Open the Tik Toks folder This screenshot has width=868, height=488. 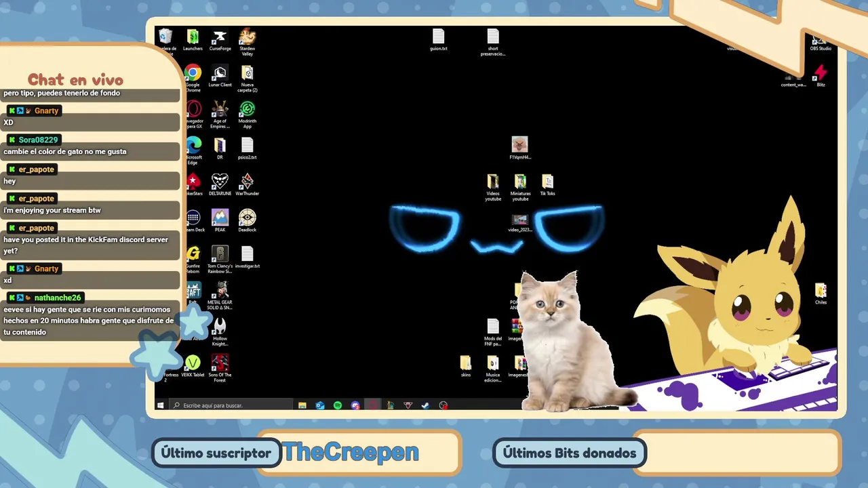tap(547, 184)
